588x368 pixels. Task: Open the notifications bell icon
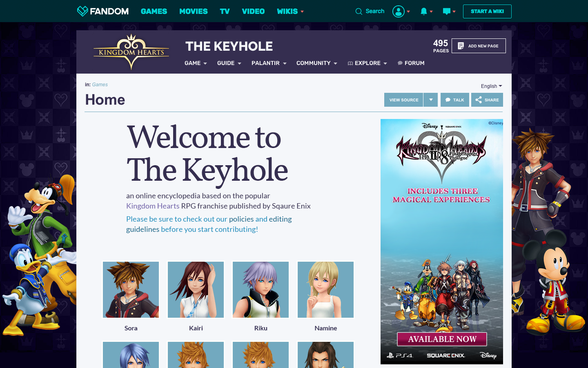pyautogui.click(x=424, y=11)
